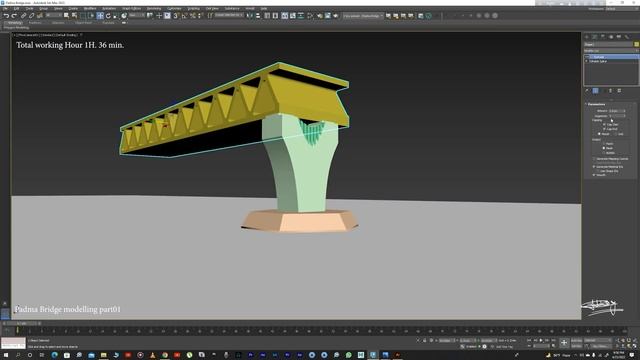Open the View preset dropdown in toolbar

click(x=363, y=16)
